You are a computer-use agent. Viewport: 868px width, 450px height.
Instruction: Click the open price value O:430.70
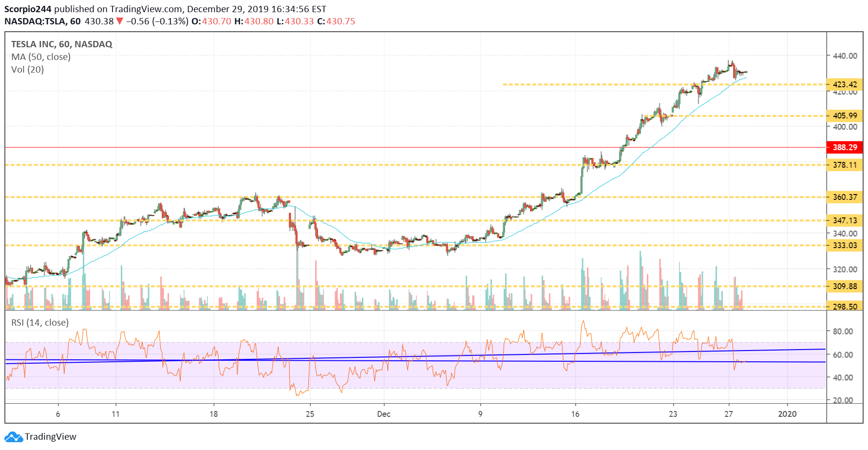[x=211, y=21]
